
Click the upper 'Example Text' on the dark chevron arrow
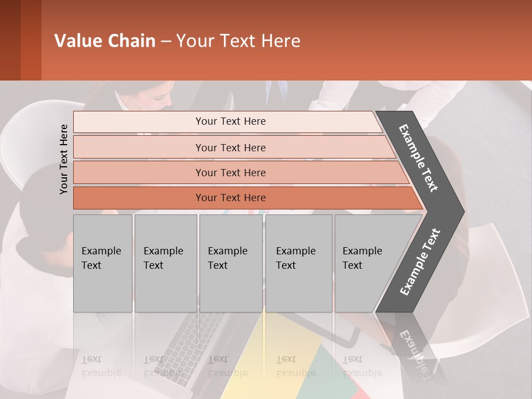pyautogui.click(x=418, y=158)
